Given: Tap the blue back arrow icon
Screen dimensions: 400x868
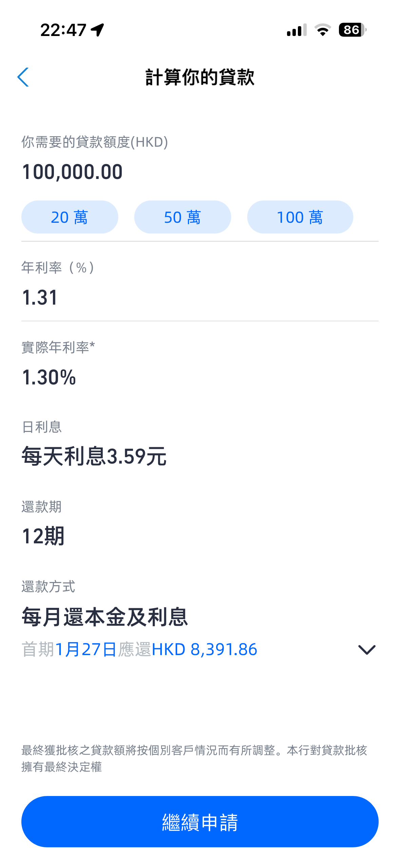Looking at the screenshot, I should 23,77.
